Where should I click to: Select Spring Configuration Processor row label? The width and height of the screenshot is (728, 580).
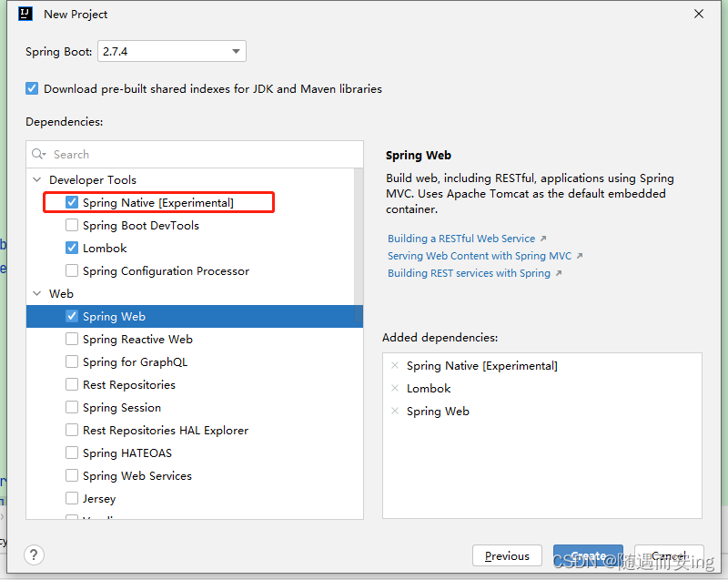pyautogui.click(x=166, y=270)
